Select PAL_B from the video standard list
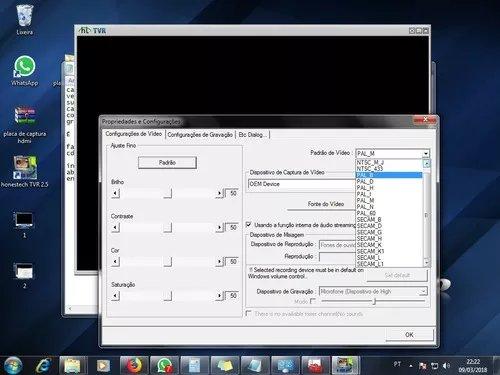Image resolution: width=500 pixels, height=375 pixels. [x=389, y=175]
